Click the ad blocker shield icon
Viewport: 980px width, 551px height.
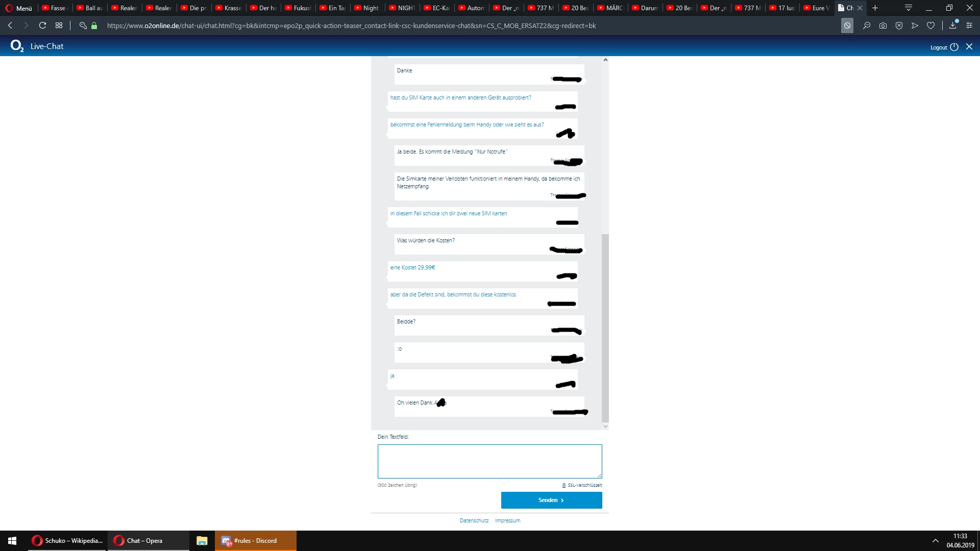(x=899, y=26)
